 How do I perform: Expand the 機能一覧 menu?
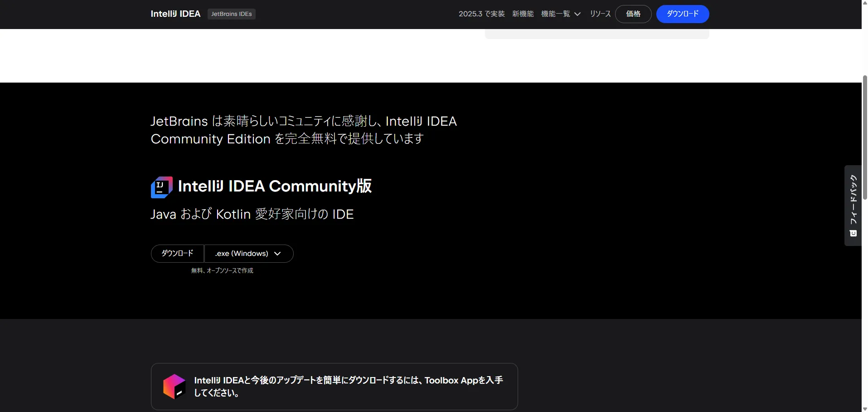(561, 14)
